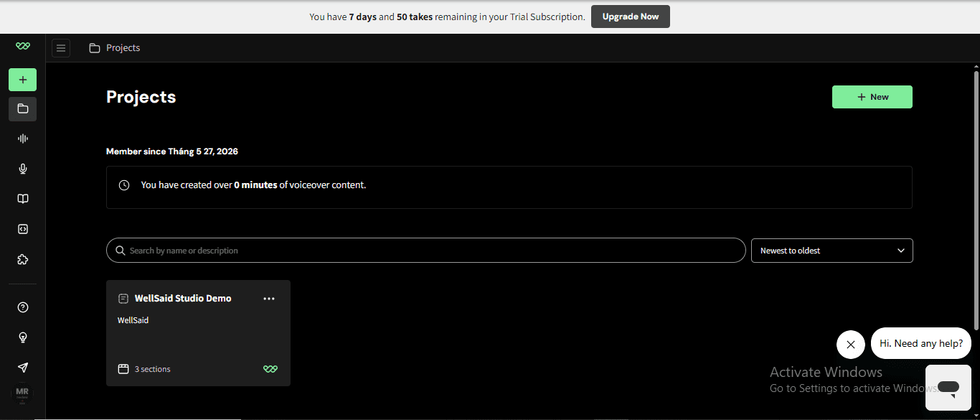Screen dimensions: 980x420
Task: Open the three-dot menu on WellSaid Studio Demo
Action: coord(269,299)
